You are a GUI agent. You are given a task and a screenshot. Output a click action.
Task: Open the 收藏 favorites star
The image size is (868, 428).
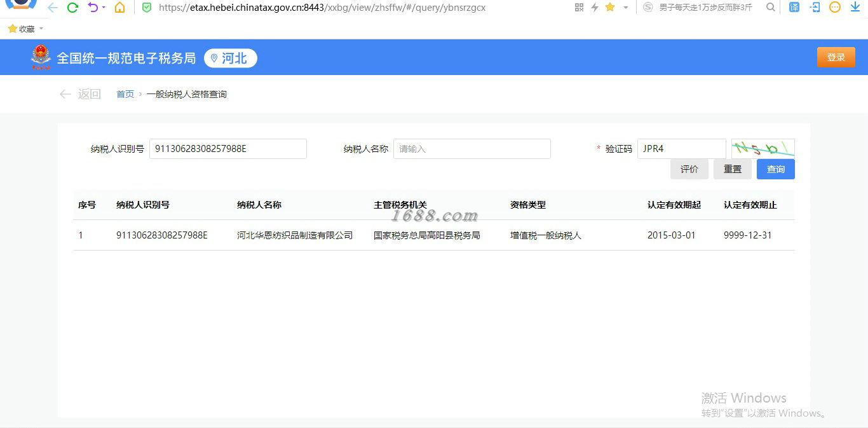tap(12, 29)
